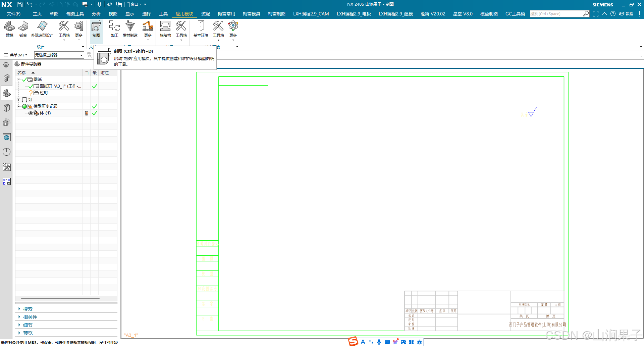Minimize the ribbon with the up-caret

(604, 14)
